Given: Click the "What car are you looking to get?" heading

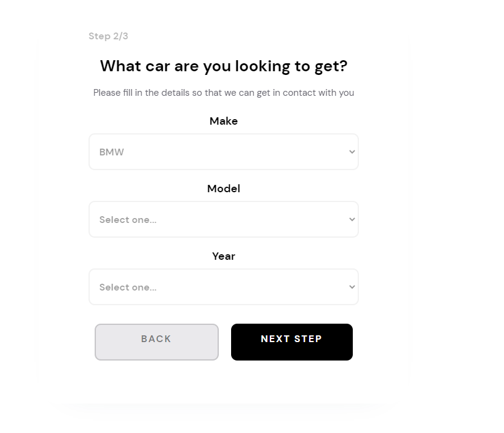Looking at the screenshot, I should click(x=224, y=66).
